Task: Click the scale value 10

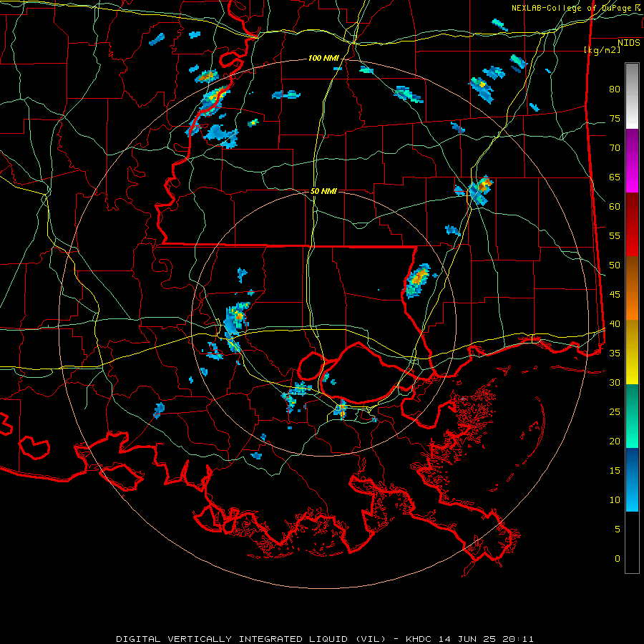Action: (615, 500)
